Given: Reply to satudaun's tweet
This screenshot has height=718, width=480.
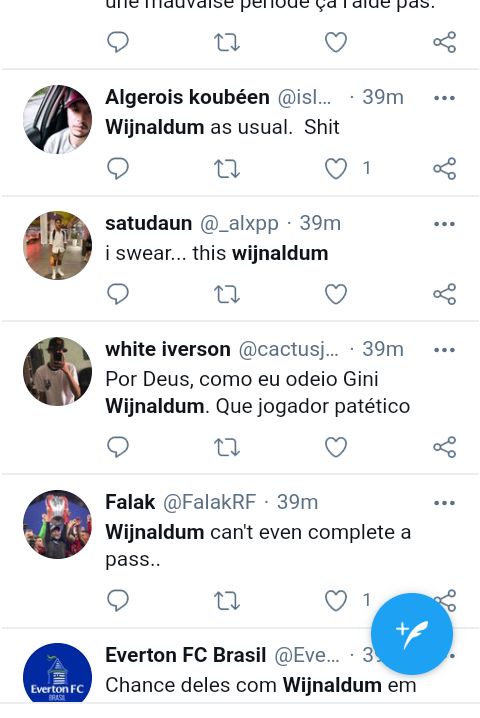Looking at the screenshot, I should 118,294.
